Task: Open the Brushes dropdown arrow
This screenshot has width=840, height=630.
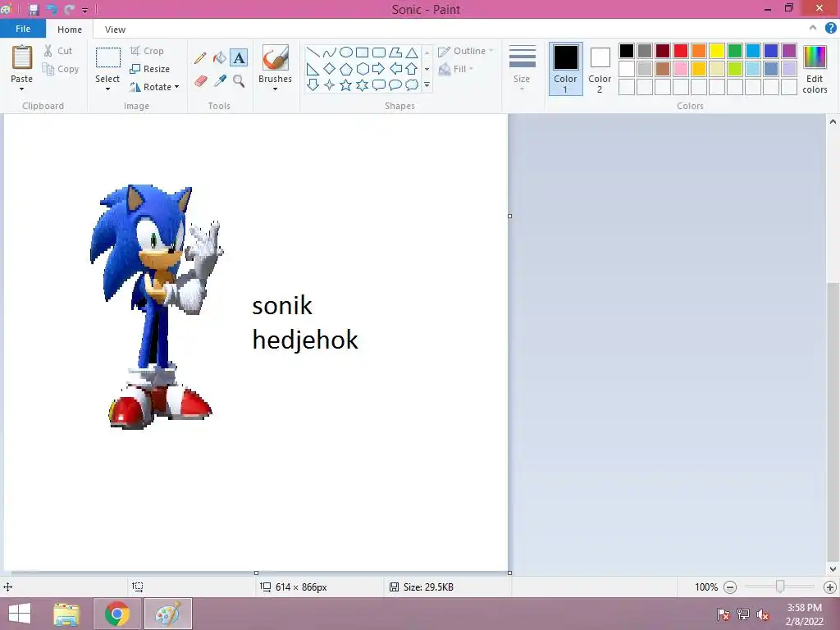Action: point(275,89)
